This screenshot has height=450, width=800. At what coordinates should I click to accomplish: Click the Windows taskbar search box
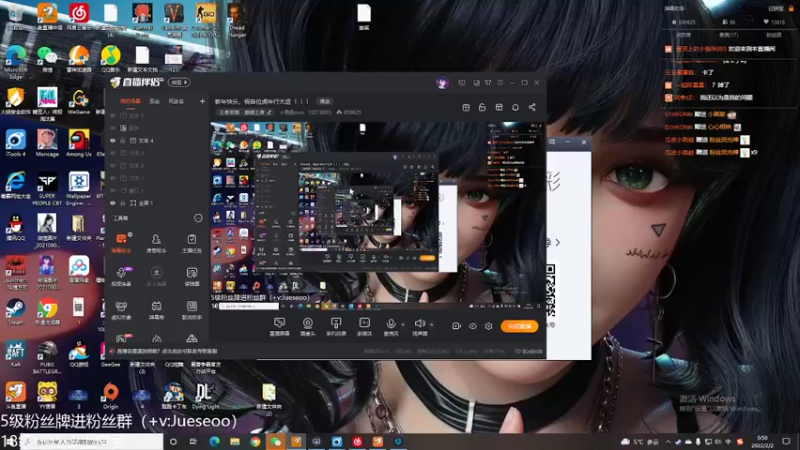click(x=92, y=442)
